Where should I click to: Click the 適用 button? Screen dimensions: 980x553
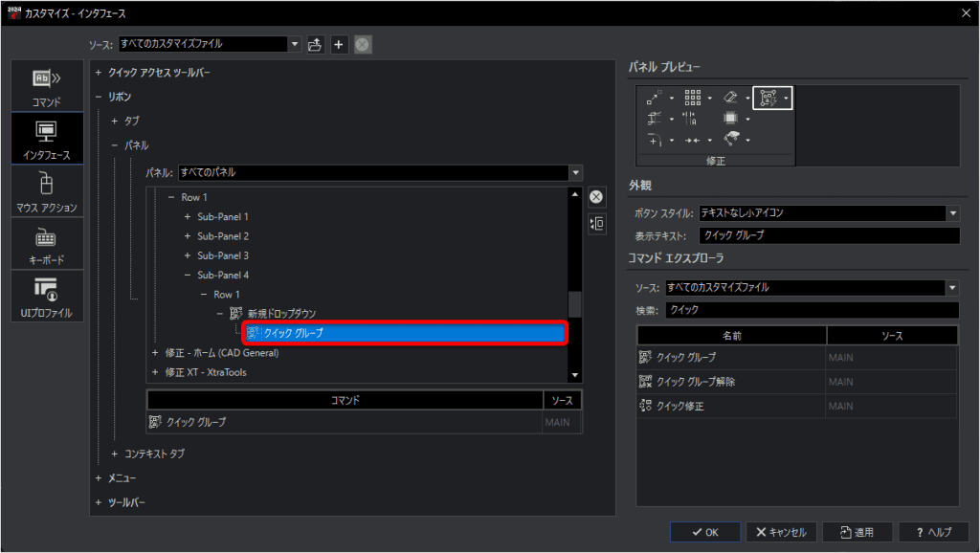click(857, 532)
